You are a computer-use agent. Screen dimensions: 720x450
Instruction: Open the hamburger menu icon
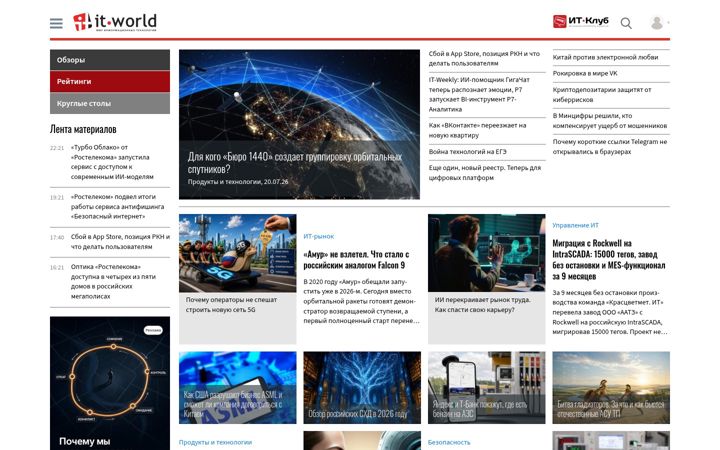pyautogui.click(x=56, y=23)
